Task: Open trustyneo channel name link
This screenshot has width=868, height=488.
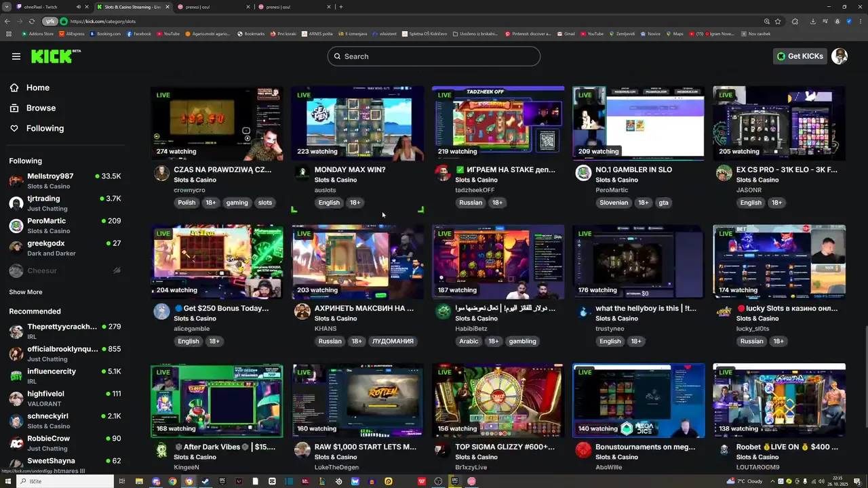Action: click(611, 329)
